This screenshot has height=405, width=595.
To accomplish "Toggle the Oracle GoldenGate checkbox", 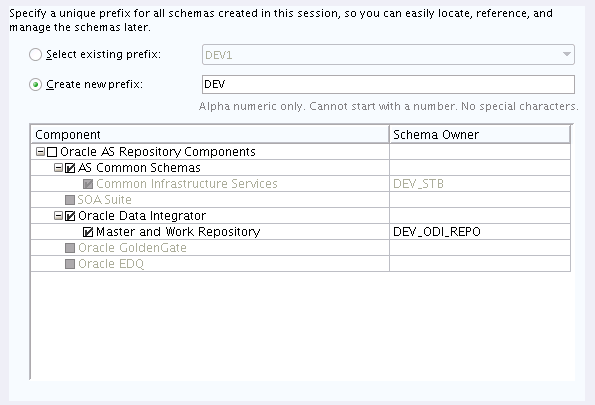I will click(70, 248).
